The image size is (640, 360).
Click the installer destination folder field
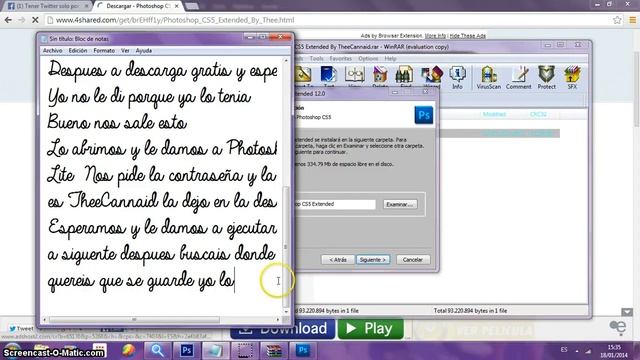[335, 204]
